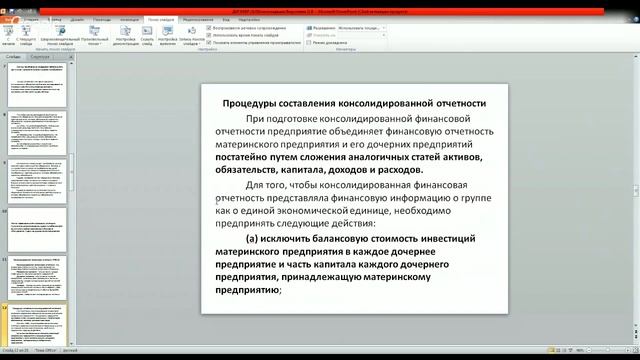Image resolution: width=640 pixels, height=360 pixels.
Task: Open Custom Slide Show button
Action: coord(94,35)
